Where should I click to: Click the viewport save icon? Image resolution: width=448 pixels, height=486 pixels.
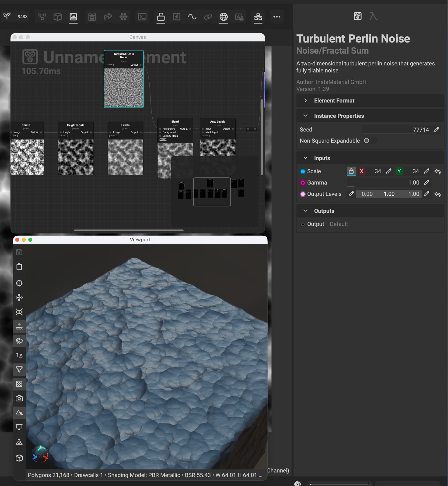(19, 252)
